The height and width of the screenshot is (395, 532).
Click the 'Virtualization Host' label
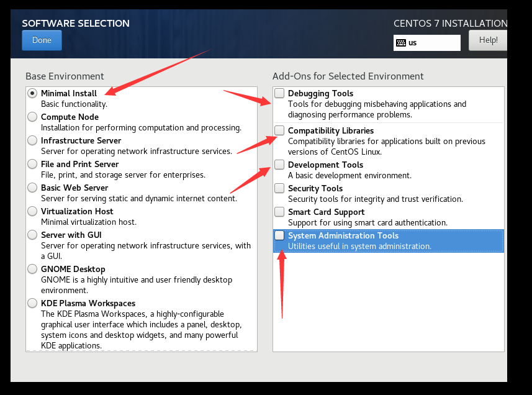pyautogui.click(x=77, y=211)
